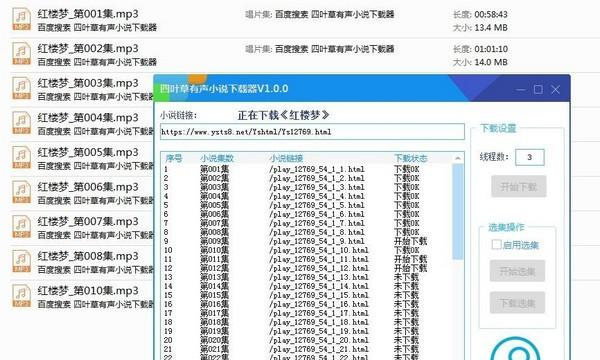Click the scroll-up arrow of episode list
This screenshot has width=600, height=360.
pos(458,158)
